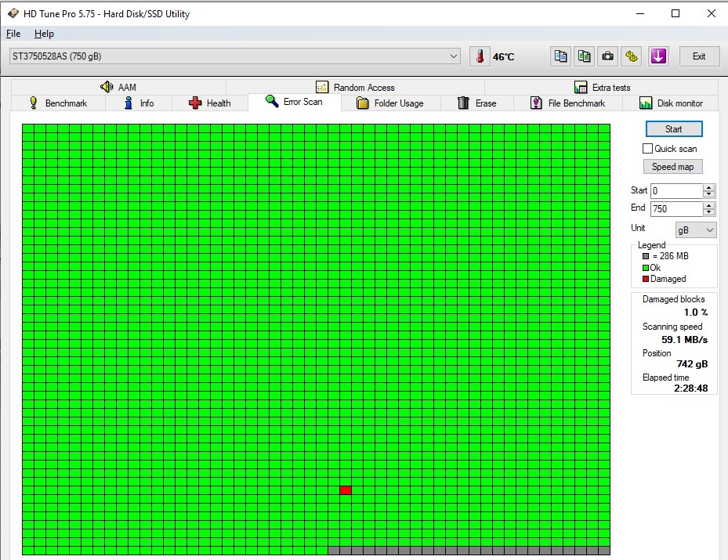Click the Disk monitor chart icon
728x560 pixels.
pos(646,103)
